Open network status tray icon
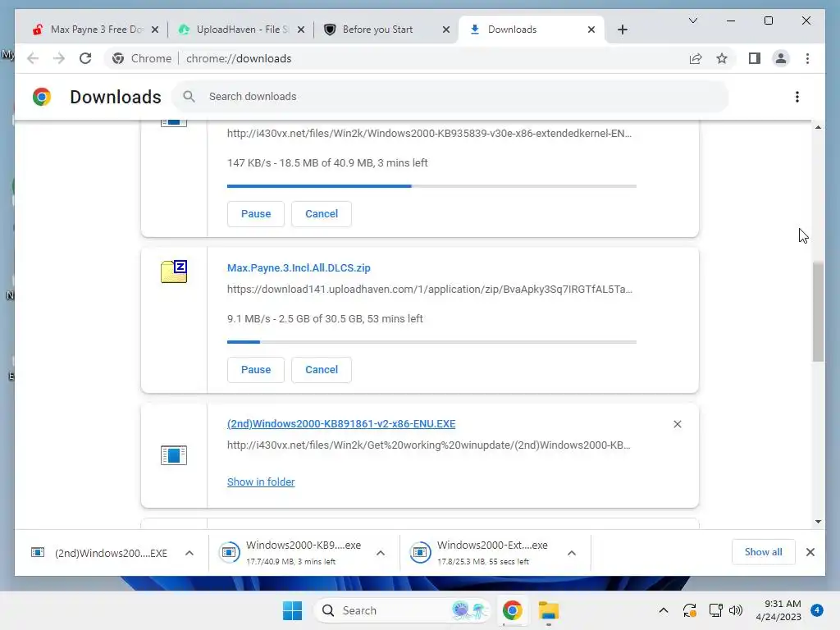The width and height of the screenshot is (840, 630). 715,610
